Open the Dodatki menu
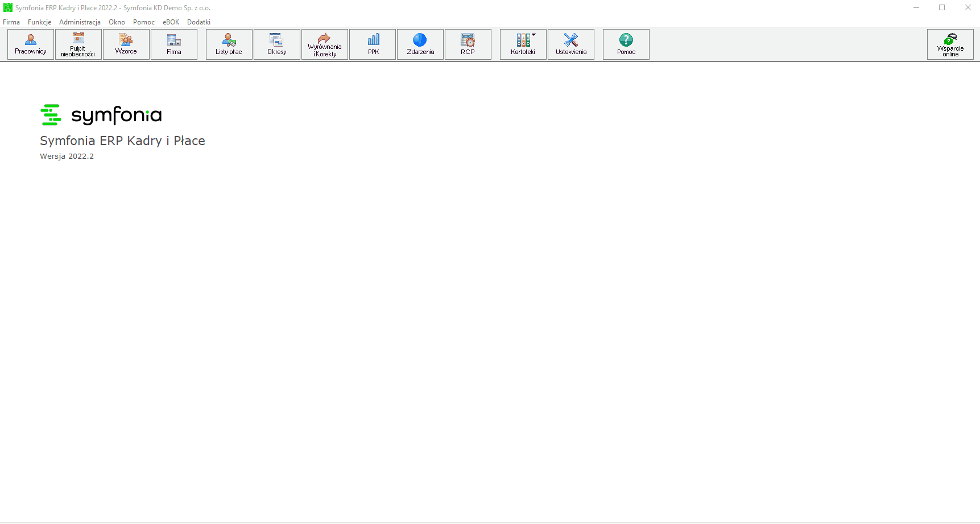The width and height of the screenshot is (980, 524). click(199, 22)
